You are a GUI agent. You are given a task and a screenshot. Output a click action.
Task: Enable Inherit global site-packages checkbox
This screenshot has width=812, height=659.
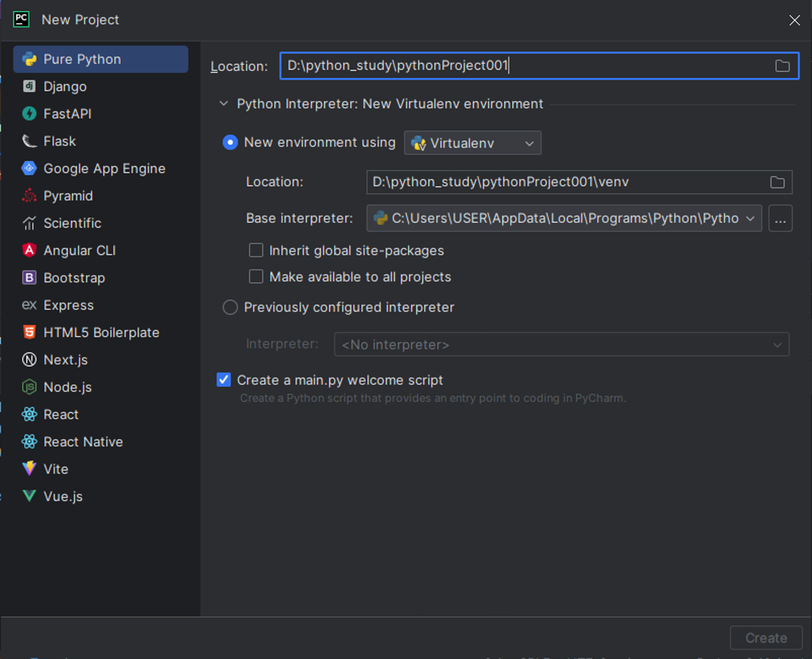pyautogui.click(x=256, y=250)
